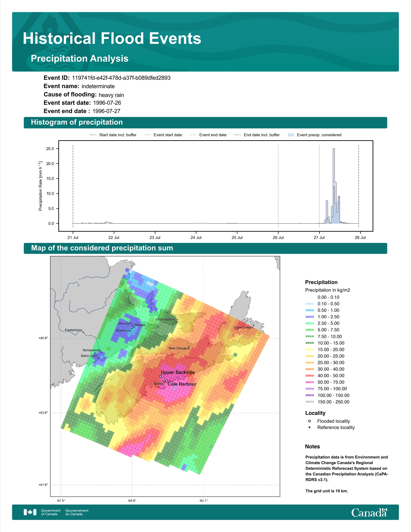
Task: Click the Gouvernement du Canada footer text
Action: point(77,512)
